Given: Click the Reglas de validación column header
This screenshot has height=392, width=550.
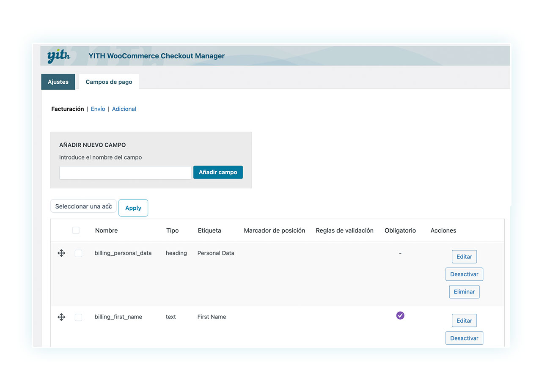Looking at the screenshot, I should 344,230.
